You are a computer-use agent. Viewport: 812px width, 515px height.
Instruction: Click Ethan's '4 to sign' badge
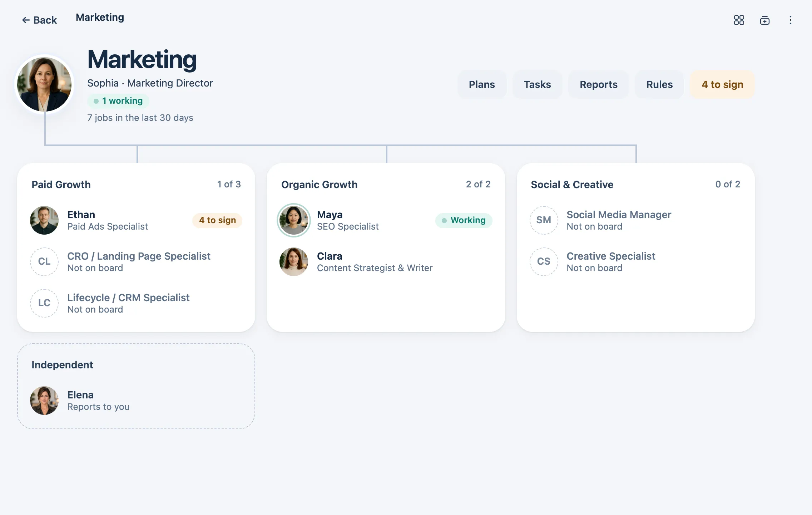217,220
